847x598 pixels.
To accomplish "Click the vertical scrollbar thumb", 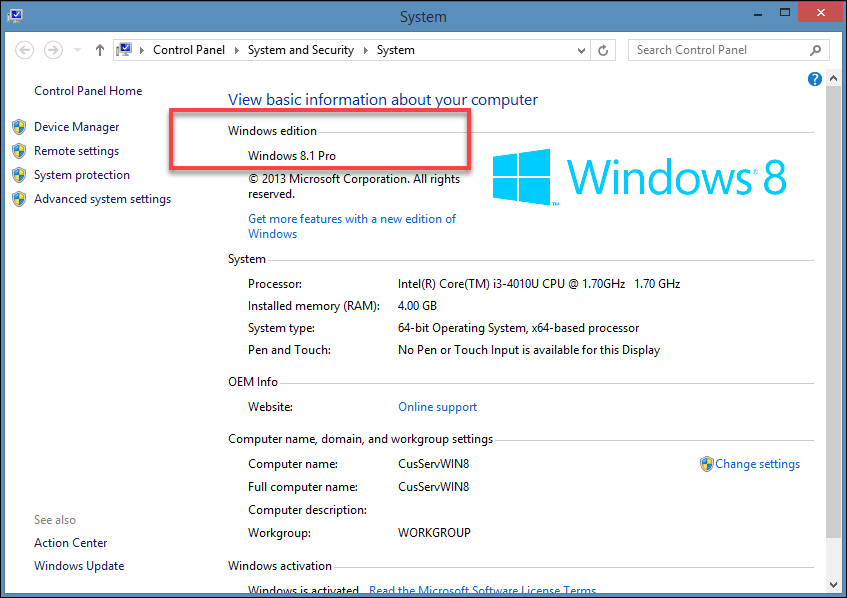I will click(x=833, y=312).
